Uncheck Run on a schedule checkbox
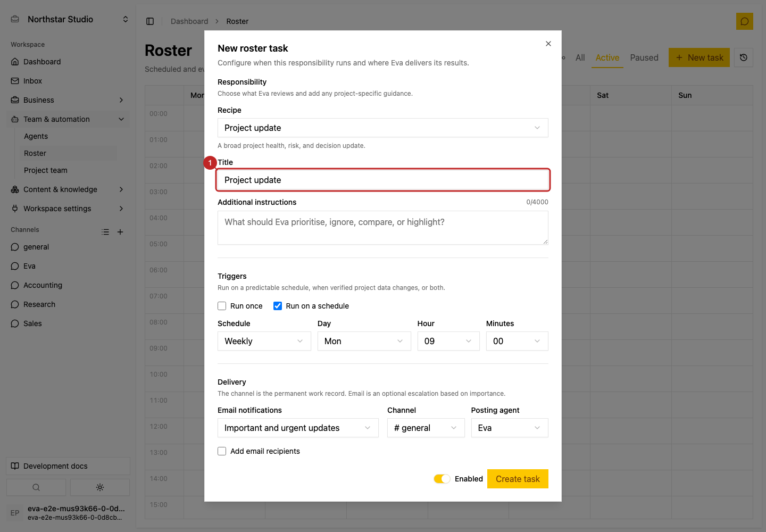The width and height of the screenshot is (766, 532). pos(278,306)
